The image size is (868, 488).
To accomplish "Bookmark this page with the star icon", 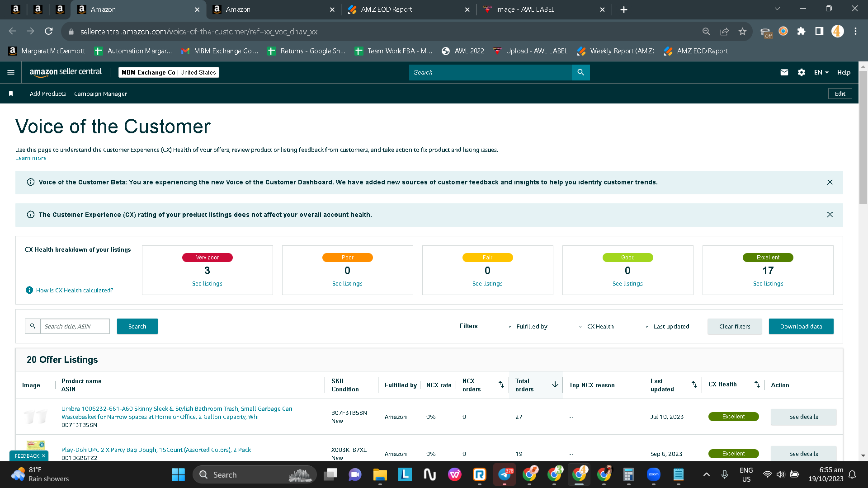I will coord(742,31).
